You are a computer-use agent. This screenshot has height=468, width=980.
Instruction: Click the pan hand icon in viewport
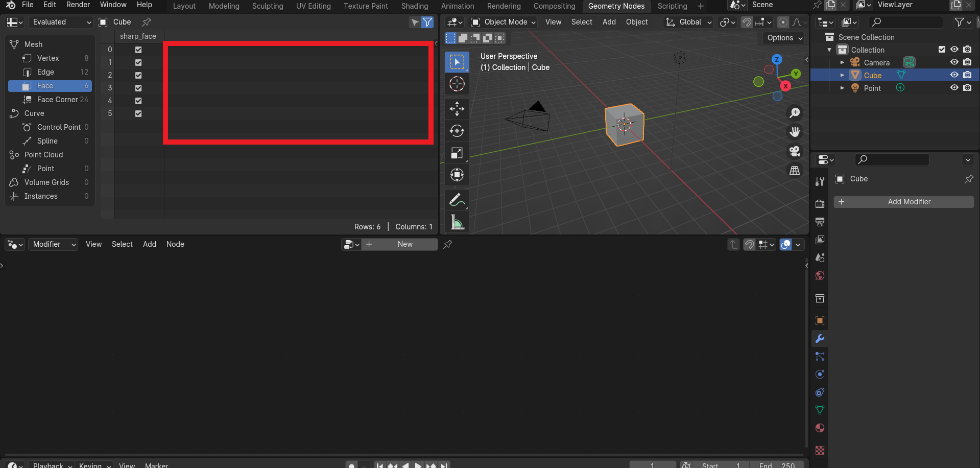[x=795, y=132]
